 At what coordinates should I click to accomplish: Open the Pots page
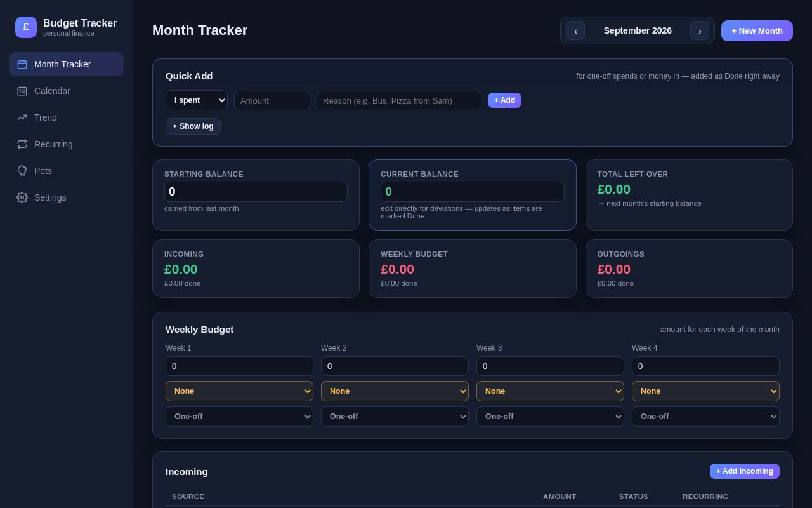66,171
